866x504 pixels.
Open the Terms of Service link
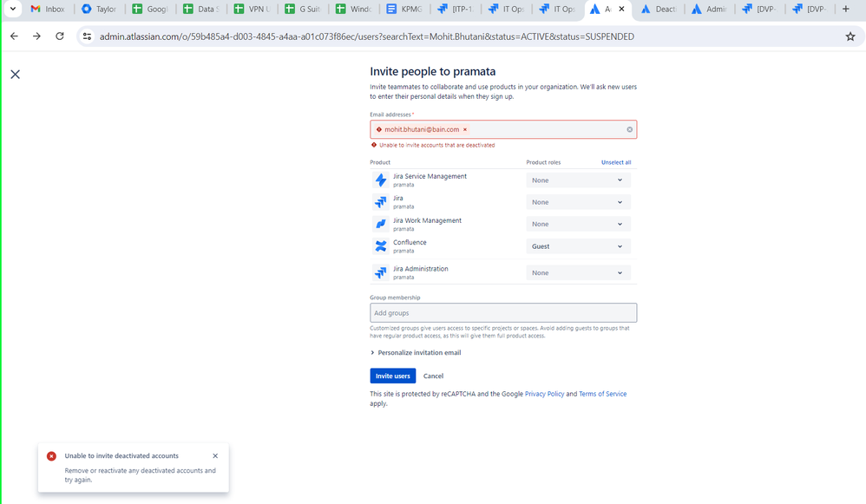(x=602, y=394)
